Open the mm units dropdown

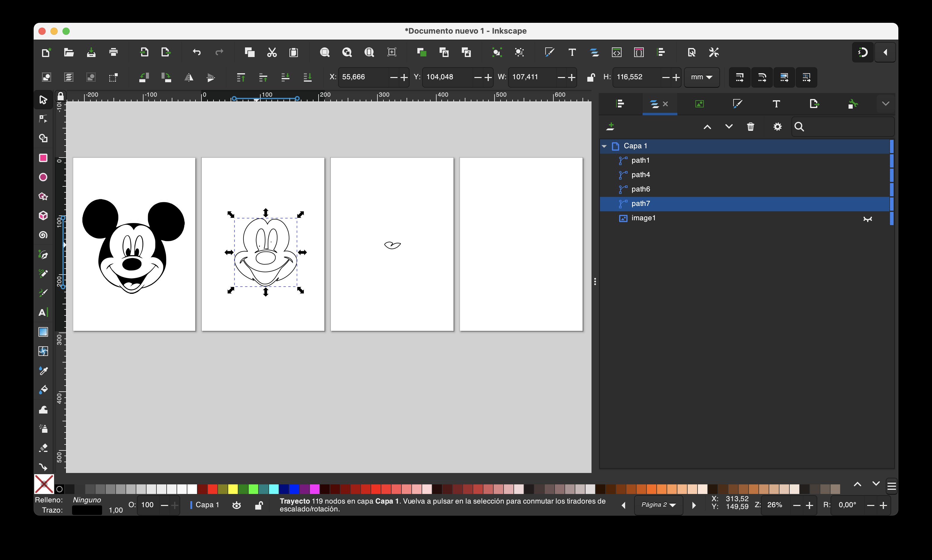coord(701,77)
